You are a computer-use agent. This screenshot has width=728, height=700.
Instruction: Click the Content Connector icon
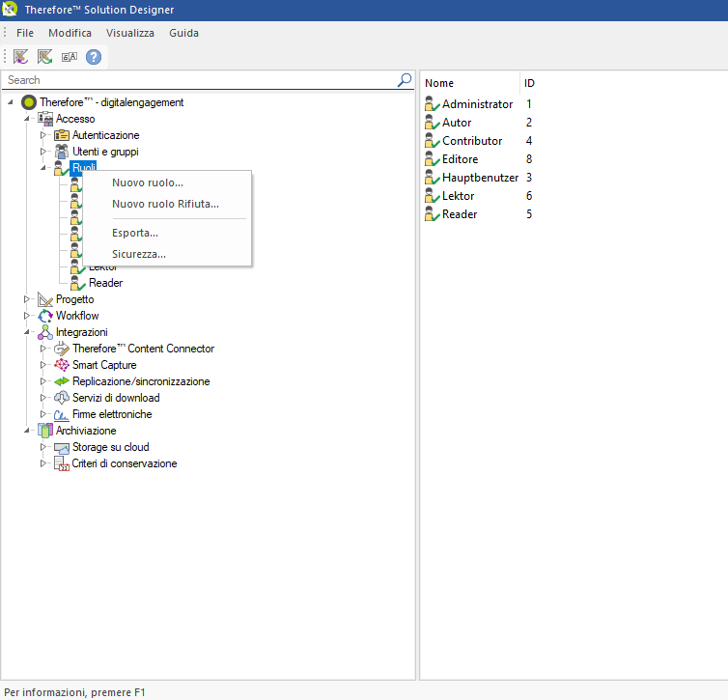click(62, 349)
